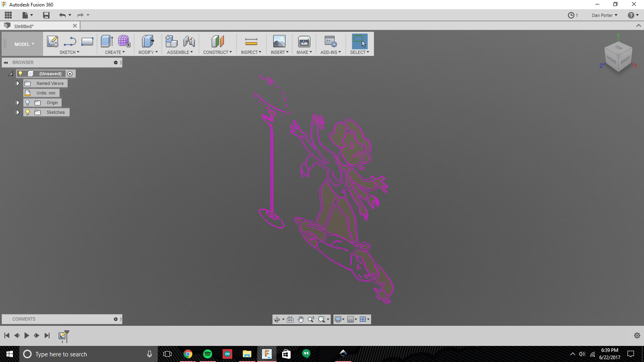Expand the Comments panel plus button

(116, 319)
